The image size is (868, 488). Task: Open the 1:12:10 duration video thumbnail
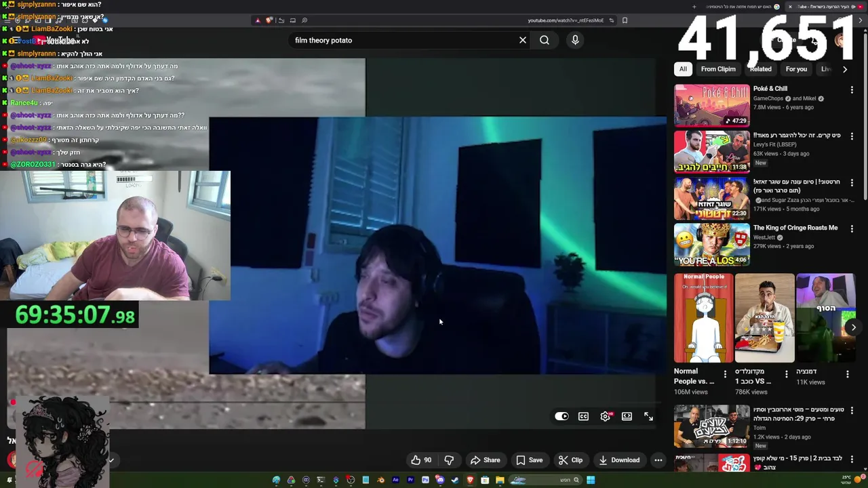(712, 426)
